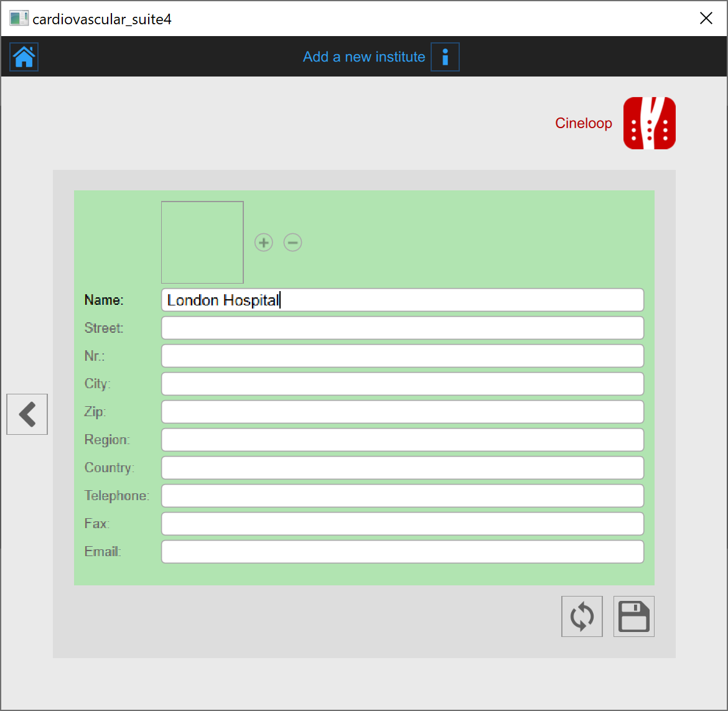Click into the City text box

(402, 384)
